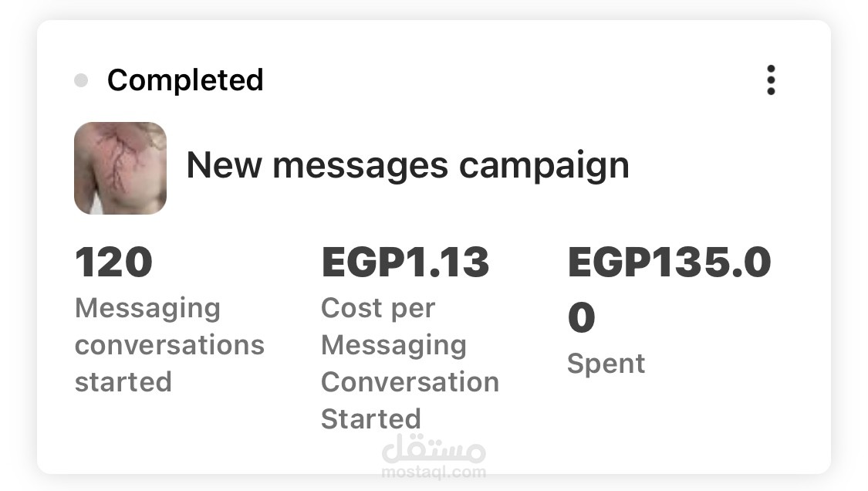Viewport: 868px width, 491px height.
Task: Click the word Messaging under 120
Action: point(148,309)
